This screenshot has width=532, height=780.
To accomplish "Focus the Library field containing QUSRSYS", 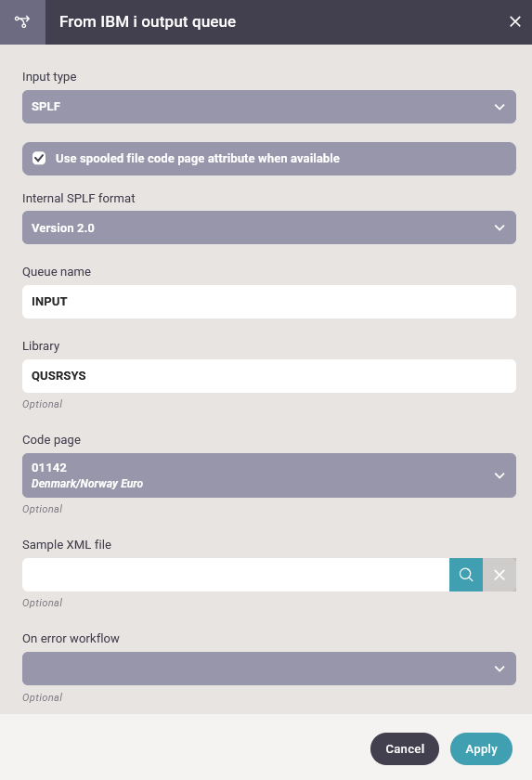I will pos(269,376).
